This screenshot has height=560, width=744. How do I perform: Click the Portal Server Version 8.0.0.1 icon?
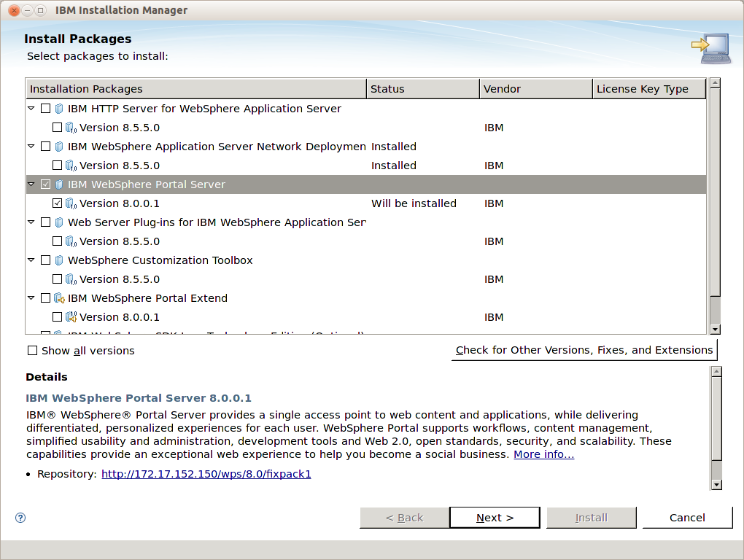71,203
